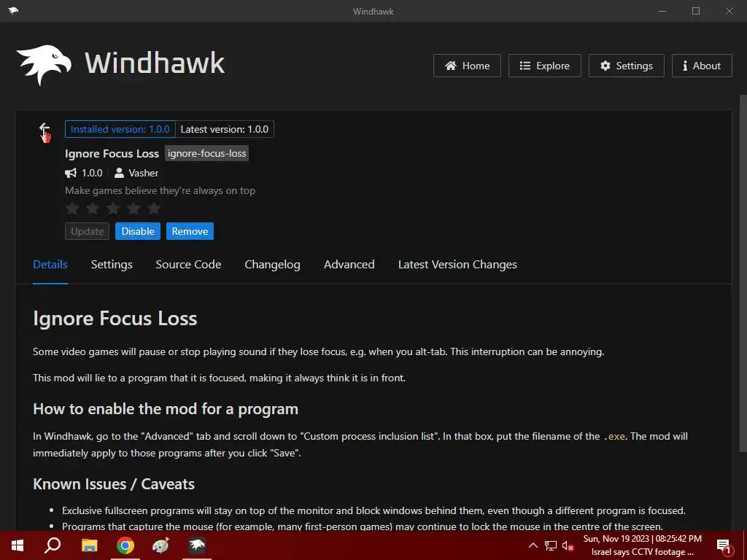Click the Windhawk eagle logo
Image resolution: width=747 pixels, height=560 pixels.
point(44,64)
